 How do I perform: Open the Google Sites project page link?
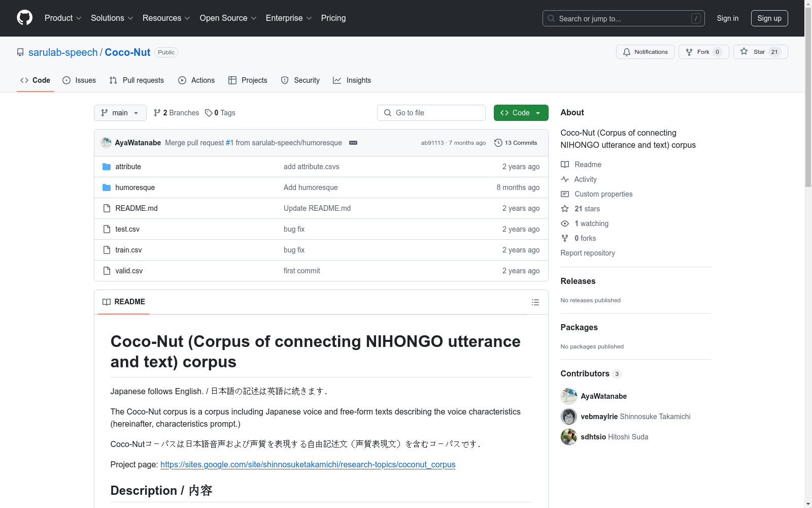pos(308,464)
